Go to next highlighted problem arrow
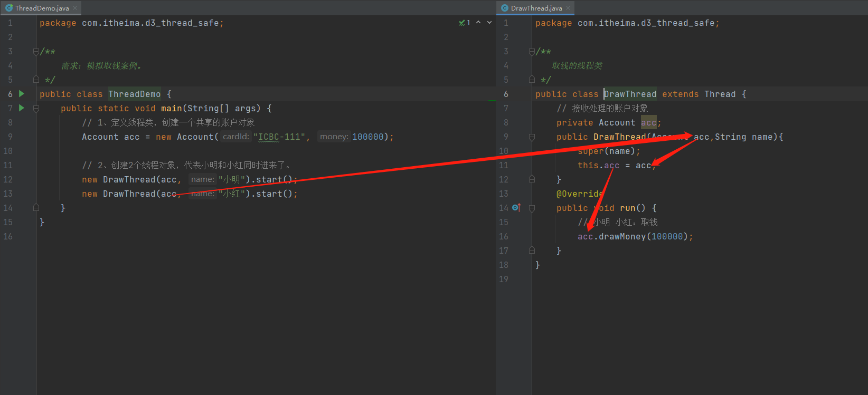The image size is (868, 395). (489, 22)
